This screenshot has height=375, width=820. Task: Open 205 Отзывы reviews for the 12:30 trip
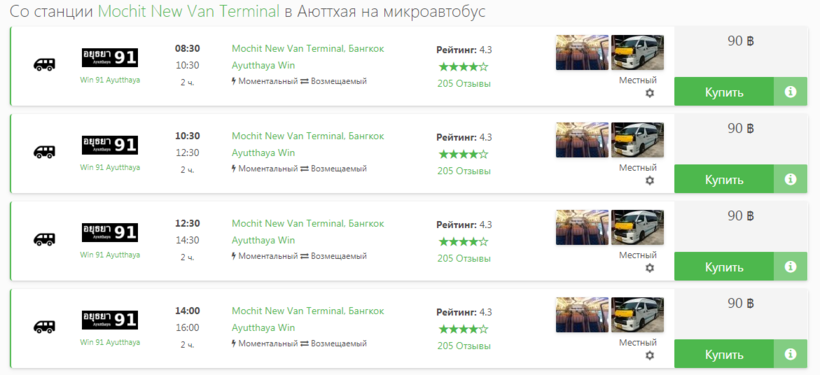pos(464,258)
